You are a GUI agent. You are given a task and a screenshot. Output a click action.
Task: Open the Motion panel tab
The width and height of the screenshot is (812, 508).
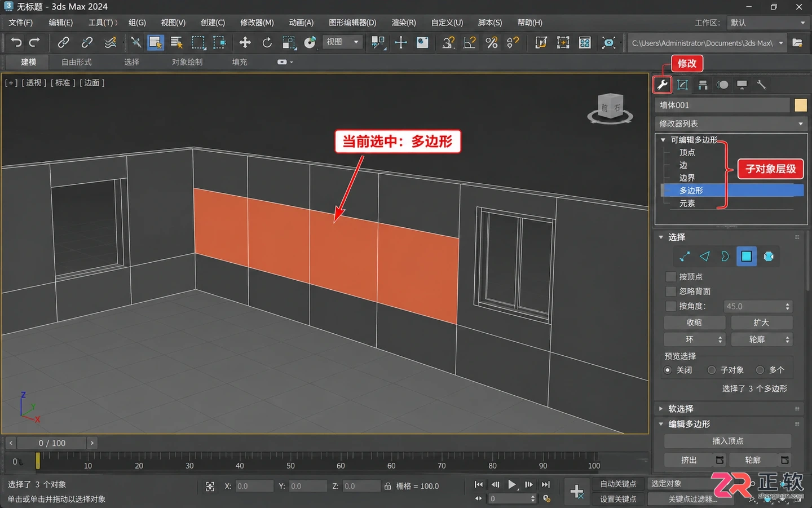(x=722, y=85)
